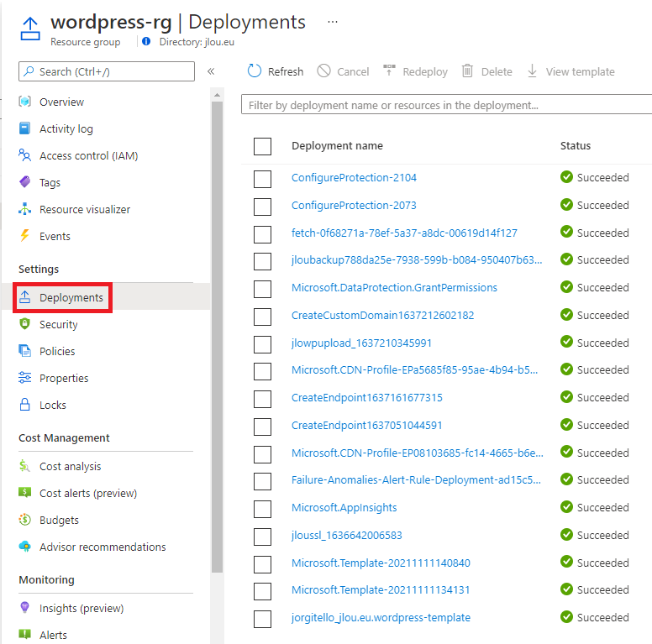
Task: Click the Overview cube icon
Action: point(25,102)
